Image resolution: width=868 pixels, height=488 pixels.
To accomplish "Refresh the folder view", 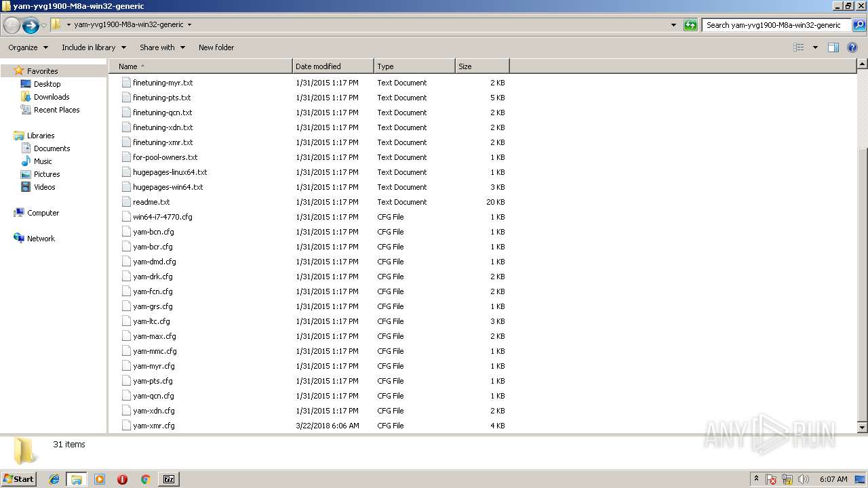I will click(x=690, y=25).
